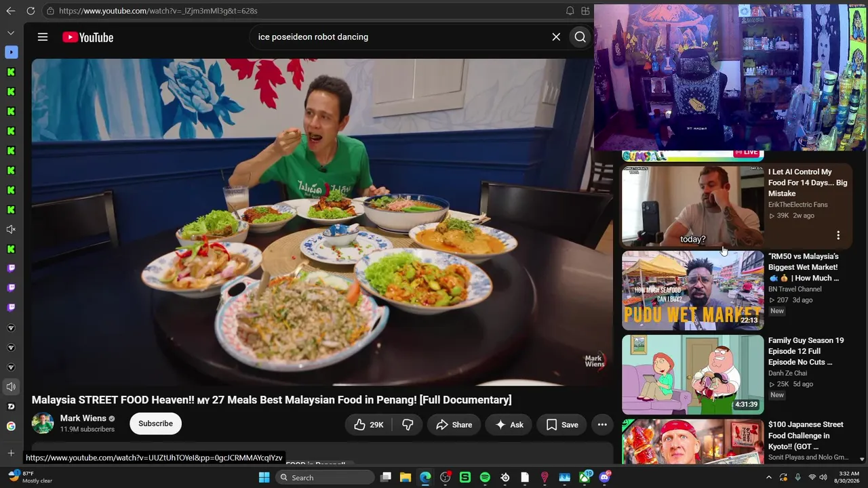Image resolution: width=868 pixels, height=488 pixels.
Task: Click the 'Danh Ze Chai' channel text
Action: pyautogui.click(x=788, y=373)
